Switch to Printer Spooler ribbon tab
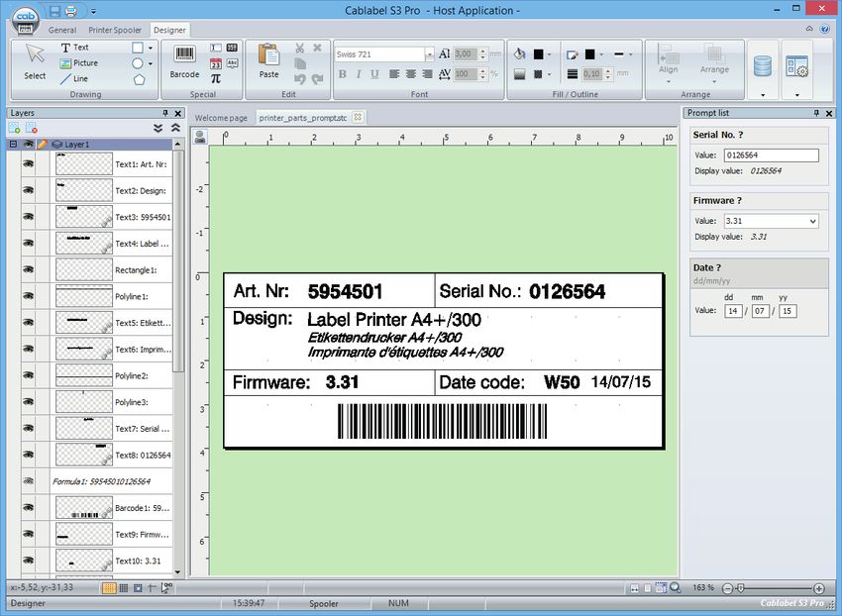 115,30
